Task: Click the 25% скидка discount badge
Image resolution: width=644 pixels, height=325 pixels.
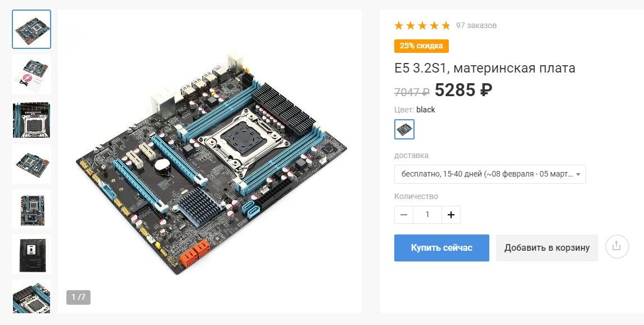Action: (421, 46)
